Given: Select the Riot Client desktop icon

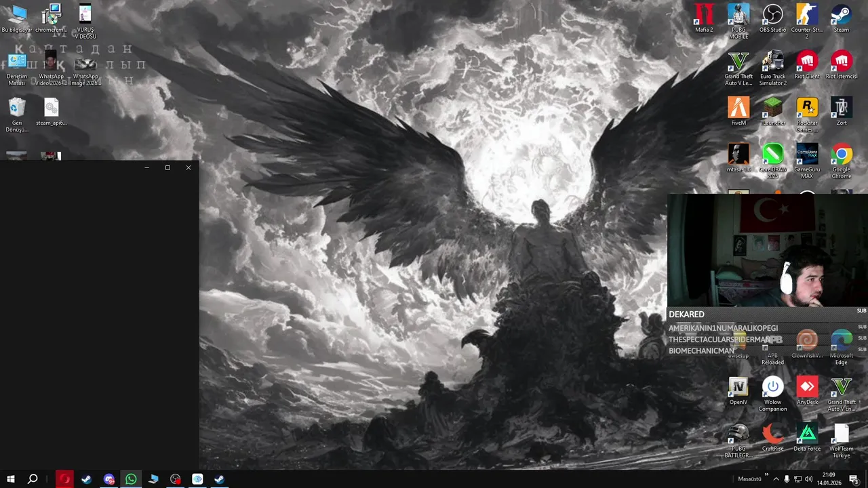Looking at the screenshot, I should tap(807, 65).
